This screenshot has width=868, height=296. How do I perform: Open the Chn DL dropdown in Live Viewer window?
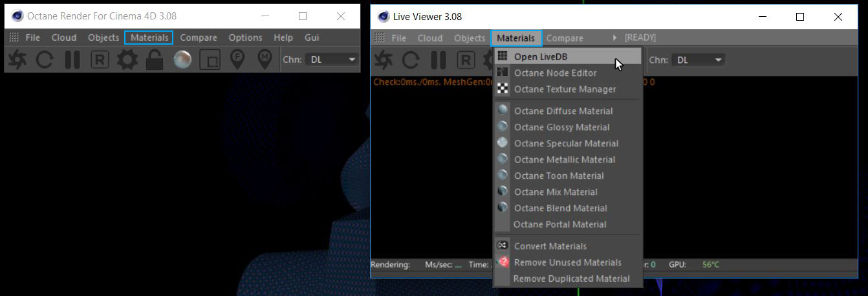pos(699,60)
